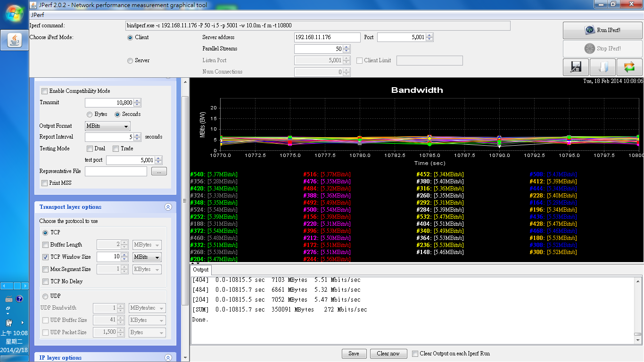The width and height of the screenshot is (644, 362).
Task: Click the #148 stream legend entry
Action: click(440, 252)
